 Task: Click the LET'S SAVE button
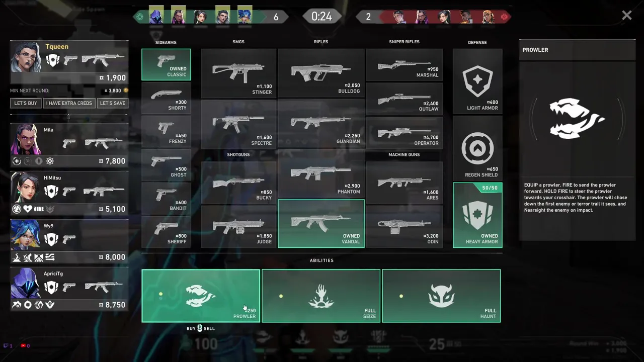[113, 103]
